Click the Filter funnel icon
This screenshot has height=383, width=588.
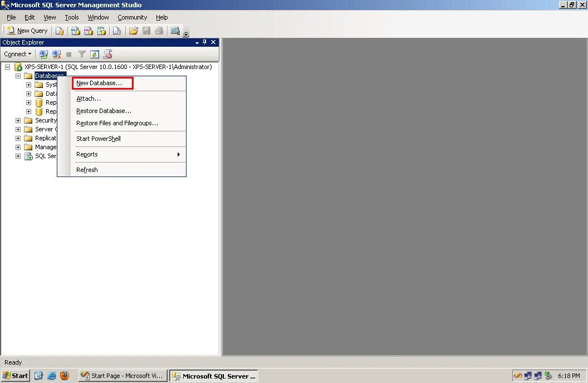(82, 55)
